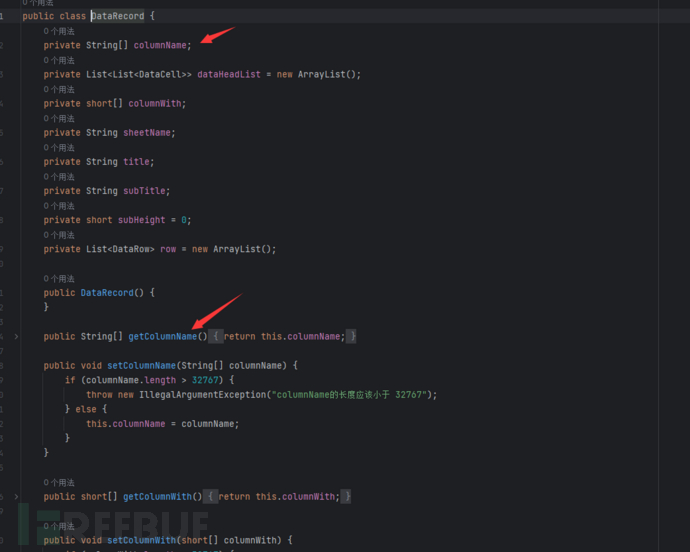The height and width of the screenshot is (552, 690).
Task: Click usages hint above columnName field
Action: [x=58, y=32]
